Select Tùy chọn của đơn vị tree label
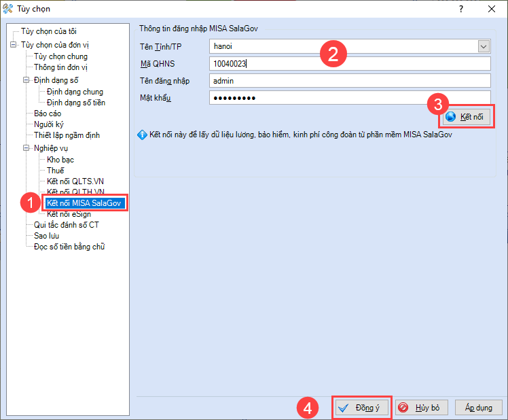Viewport: 508px width, 420px height. (x=55, y=45)
